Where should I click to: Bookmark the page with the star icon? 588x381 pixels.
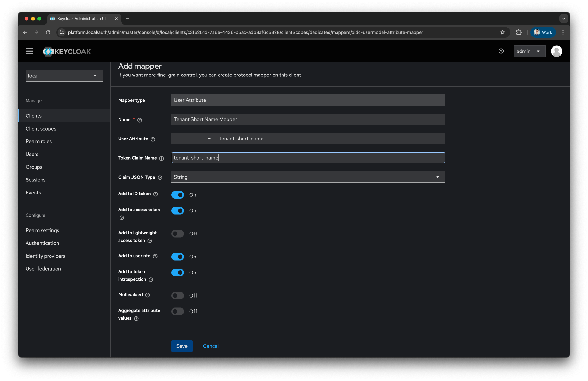[x=503, y=32]
